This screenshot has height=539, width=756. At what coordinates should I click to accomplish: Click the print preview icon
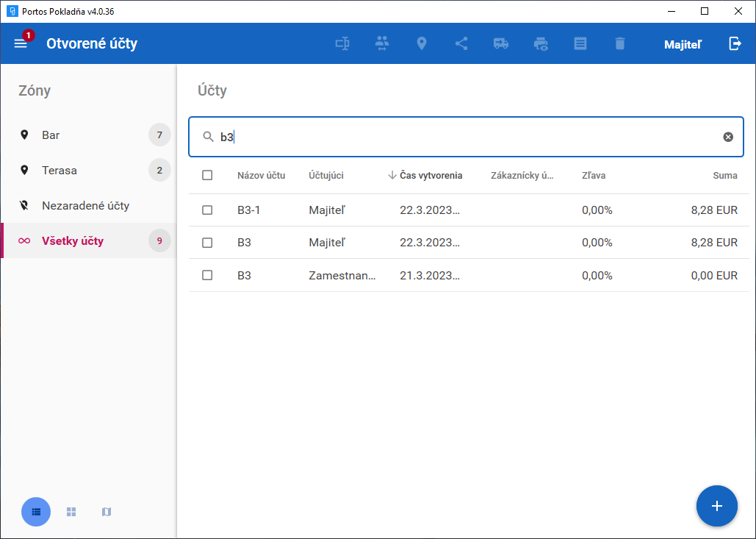click(x=541, y=44)
